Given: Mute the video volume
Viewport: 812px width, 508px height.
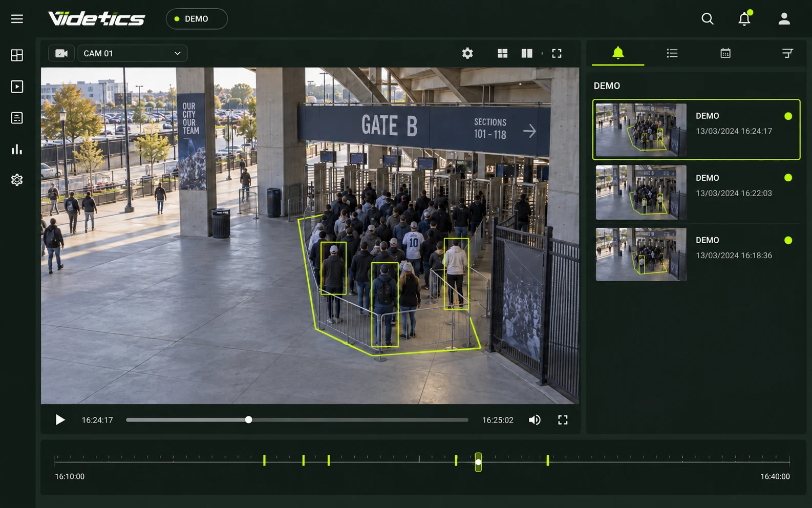Looking at the screenshot, I should tap(535, 420).
